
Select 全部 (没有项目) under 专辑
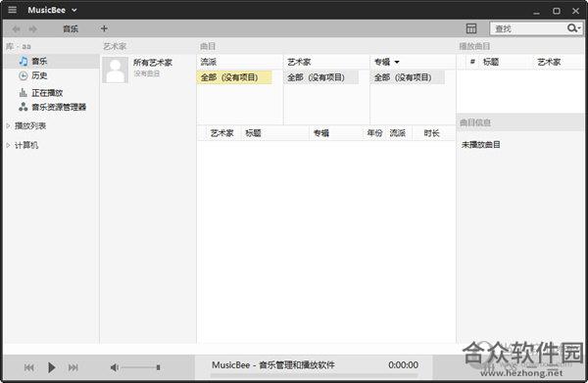(408, 77)
